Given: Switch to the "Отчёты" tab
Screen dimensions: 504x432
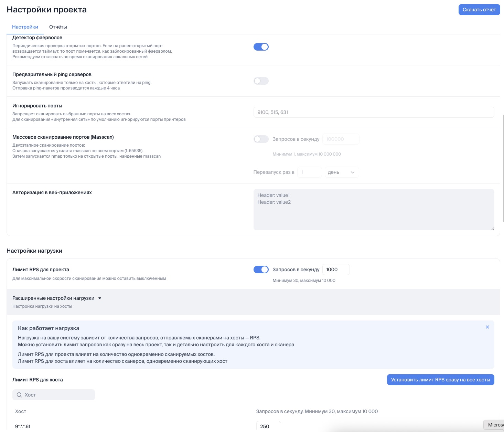Looking at the screenshot, I should tap(58, 27).
